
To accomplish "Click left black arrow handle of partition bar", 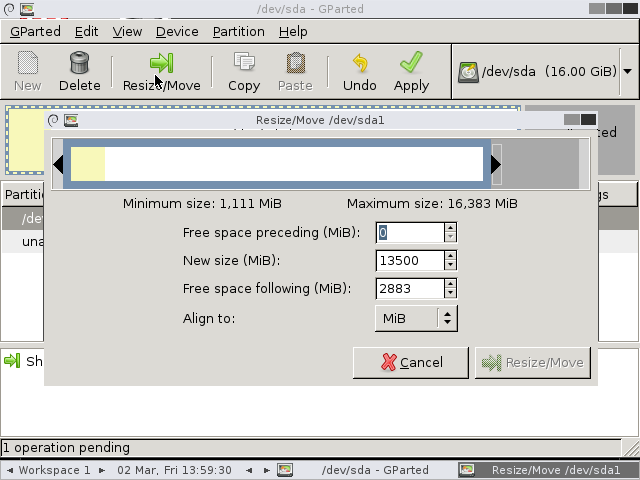I will coord(58,164).
